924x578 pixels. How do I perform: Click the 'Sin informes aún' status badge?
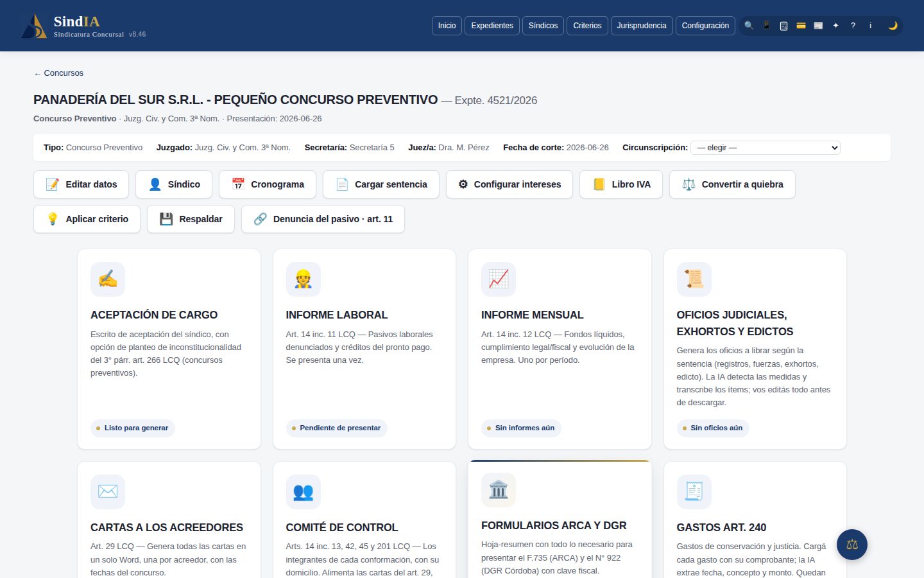tap(521, 428)
